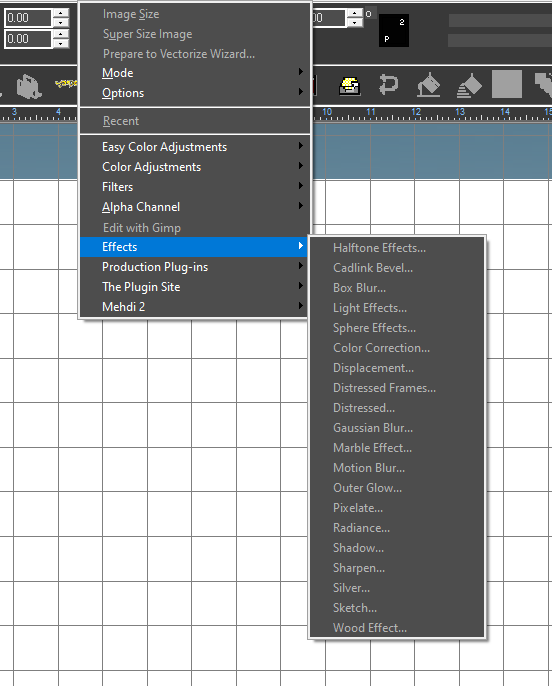Increase the second 0.00 value with up arrow
Screen dimensions: 552x686
point(61,34)
